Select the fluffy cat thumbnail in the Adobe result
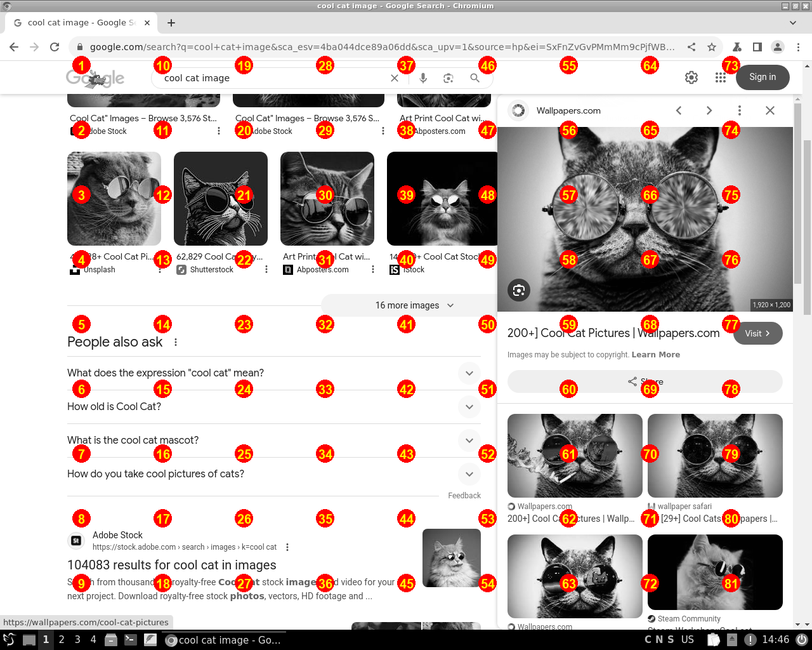 coord(452,557)
